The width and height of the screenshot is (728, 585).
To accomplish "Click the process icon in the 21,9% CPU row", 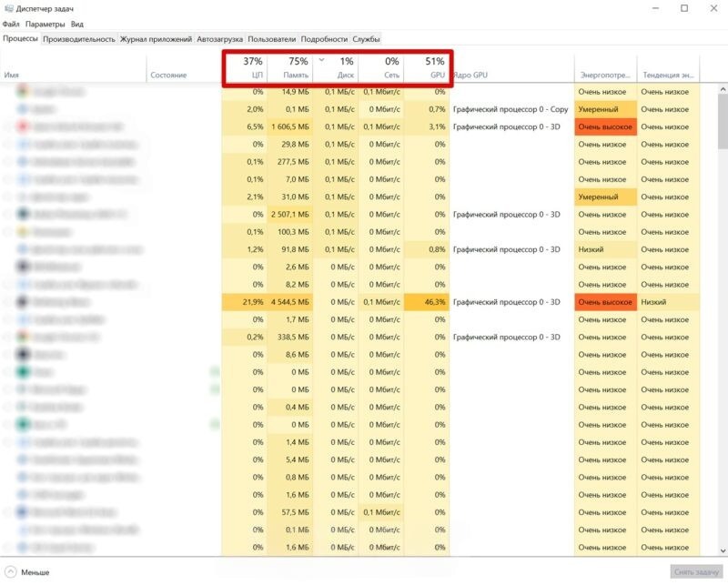I will (24, 302).
